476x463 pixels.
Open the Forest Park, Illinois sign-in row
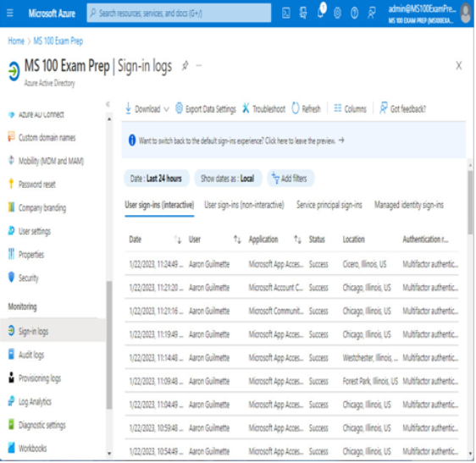[291, 382]
